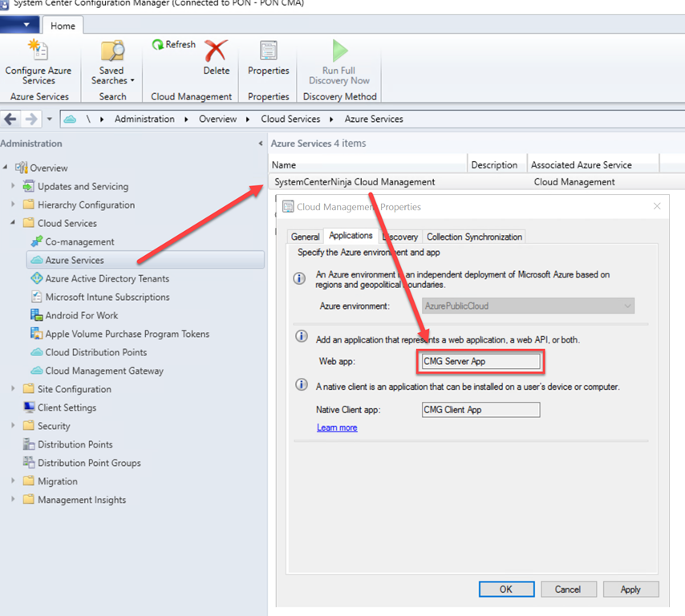This screenshot has height=616, width=685.
Task: Select Azure Active Directory Tenants node
Action: coord(107,278)
